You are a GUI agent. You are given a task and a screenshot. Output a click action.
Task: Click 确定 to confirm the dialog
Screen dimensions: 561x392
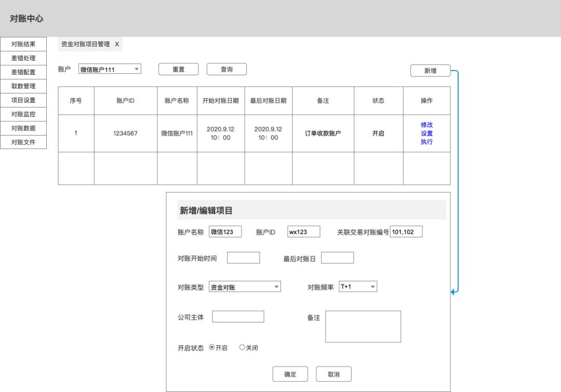point(290,374)
